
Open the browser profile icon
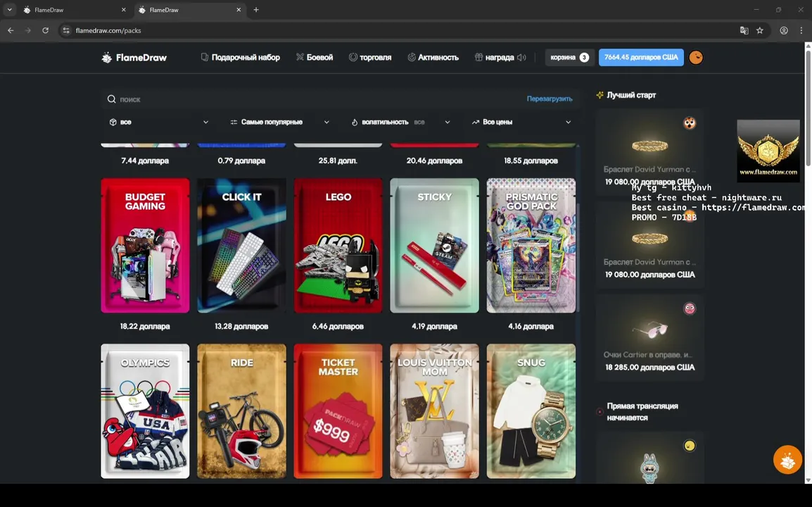784,30
